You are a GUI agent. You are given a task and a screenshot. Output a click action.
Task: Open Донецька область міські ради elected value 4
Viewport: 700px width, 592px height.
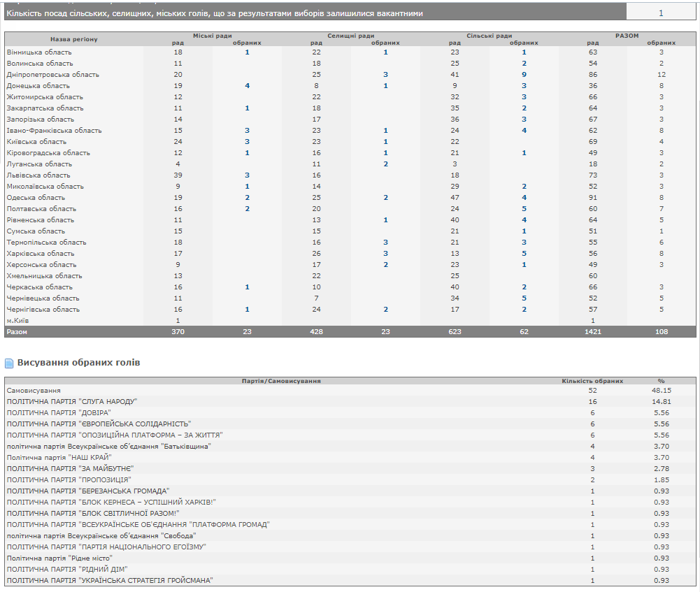tap(247, 86)
